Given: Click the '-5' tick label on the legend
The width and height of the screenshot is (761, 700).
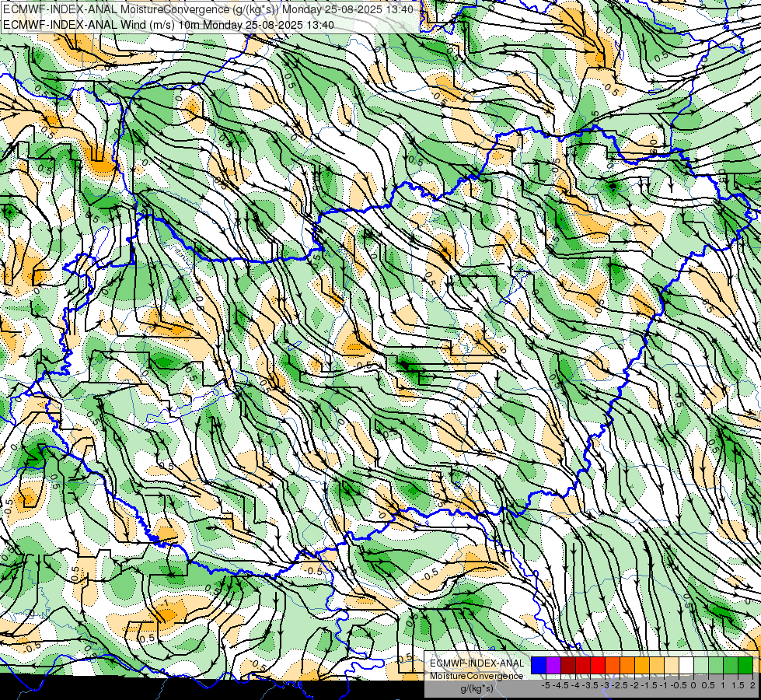Looking at the screenshot, I should pos(546,685).
